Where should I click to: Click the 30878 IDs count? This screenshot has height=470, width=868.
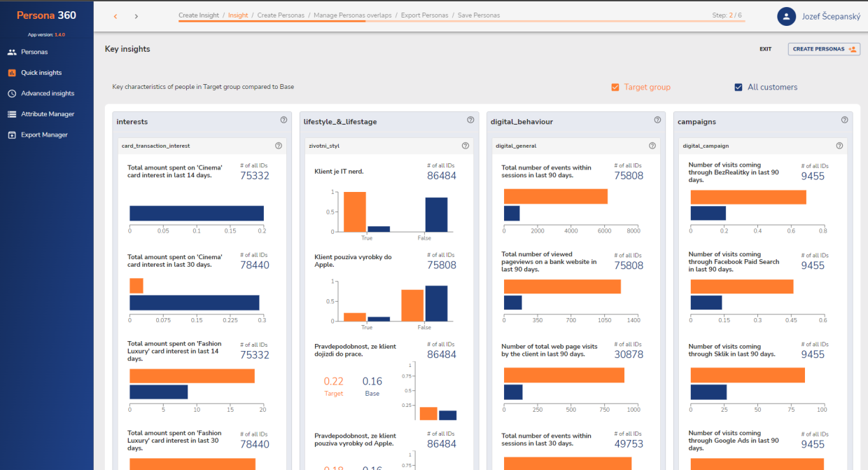coord(629,355)
